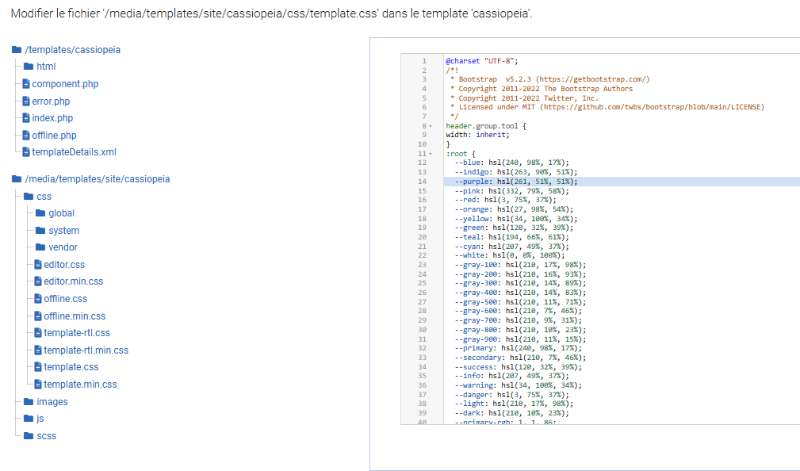Click line number 20 in the gutter
Viewport: 800px width, 471px height.
[x=422, y=237]
